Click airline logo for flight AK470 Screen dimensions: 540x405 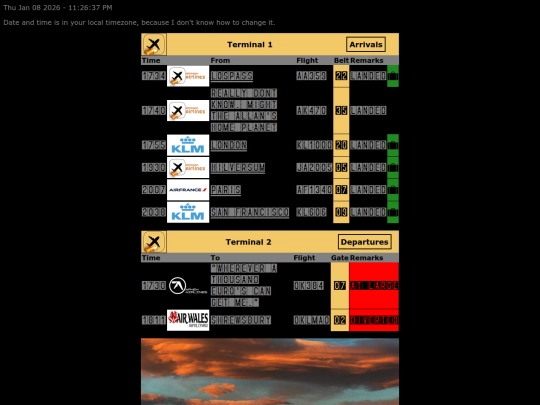188,111
